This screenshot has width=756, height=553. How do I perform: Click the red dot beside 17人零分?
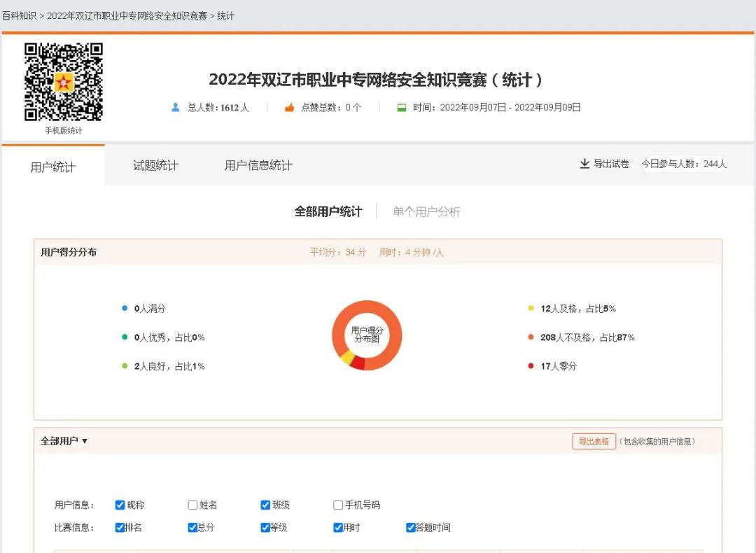tap(531, 366)
